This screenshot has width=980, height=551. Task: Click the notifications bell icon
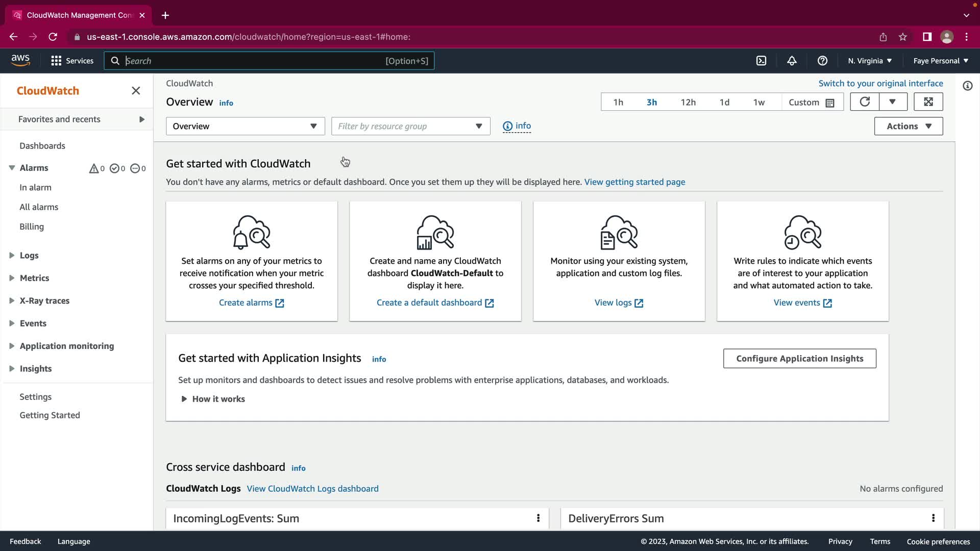(792, 61)
